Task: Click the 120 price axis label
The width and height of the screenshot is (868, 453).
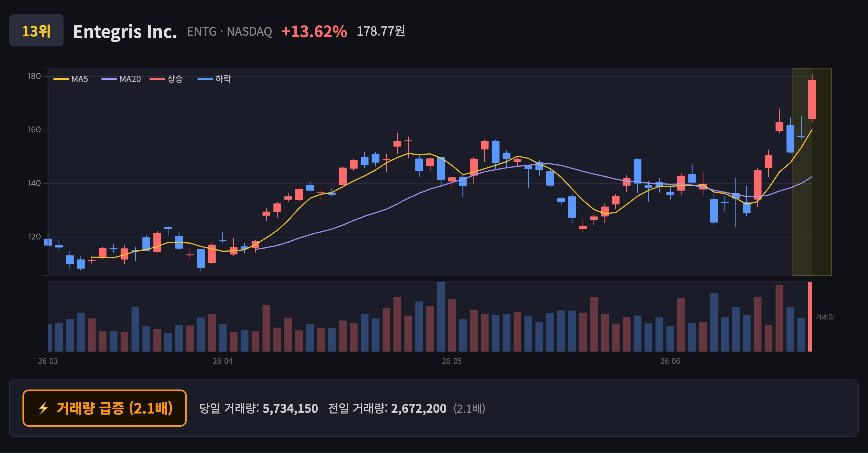Action: point(34,237)
